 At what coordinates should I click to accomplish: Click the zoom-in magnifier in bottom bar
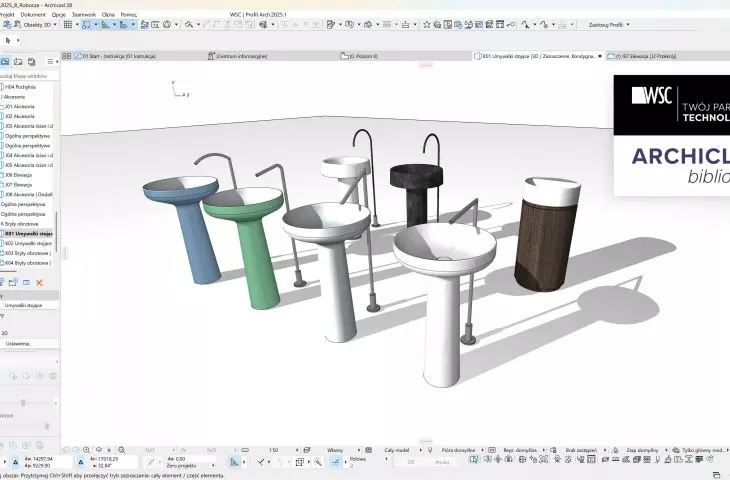(87, 450)
